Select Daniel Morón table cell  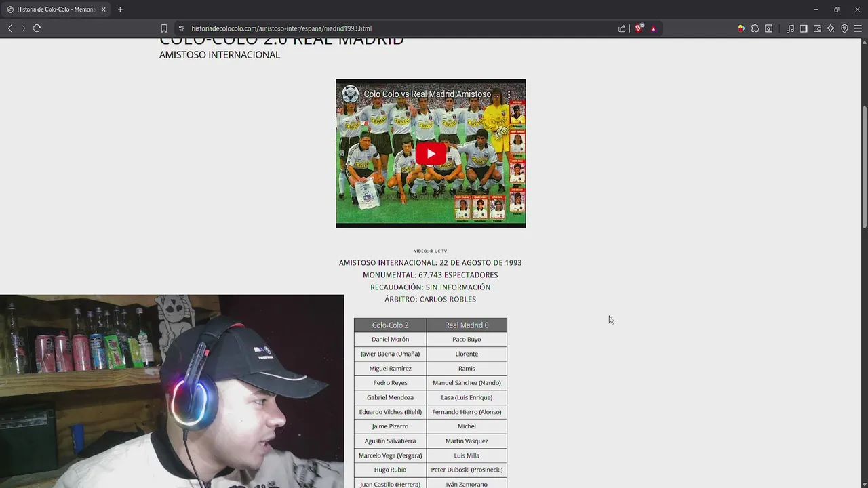coord(390,340)
